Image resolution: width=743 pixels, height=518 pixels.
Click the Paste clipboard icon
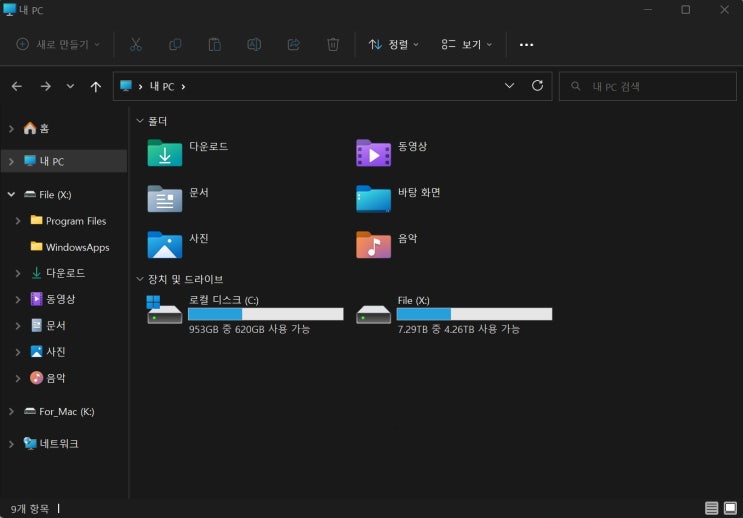click(215, 45)
